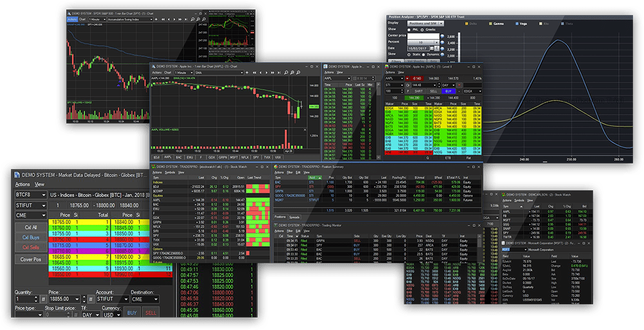Add an indicator in AAPL chart toolbar
644x330 pixels.
click(247, 72)
